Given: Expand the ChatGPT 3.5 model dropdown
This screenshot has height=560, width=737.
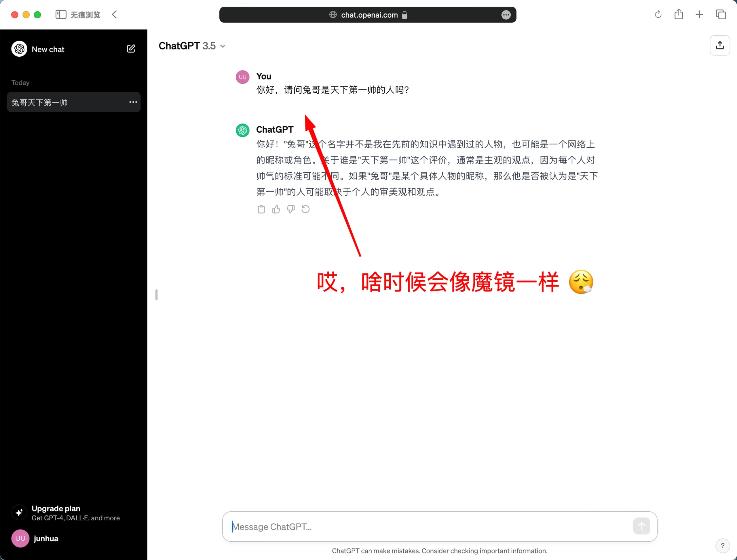Looking at the screenshot, I should [x=192, y=46].
